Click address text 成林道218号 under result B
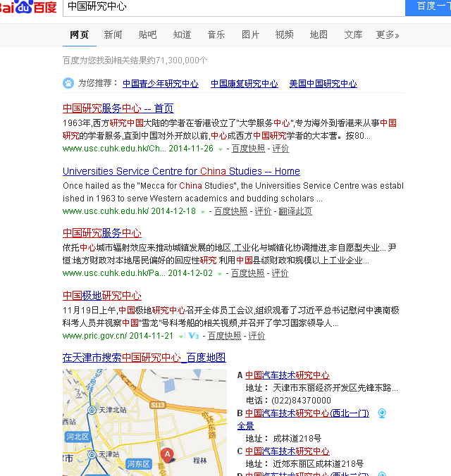Image resolution: width=451 pixels, height=476 pixels. [297, 439]
